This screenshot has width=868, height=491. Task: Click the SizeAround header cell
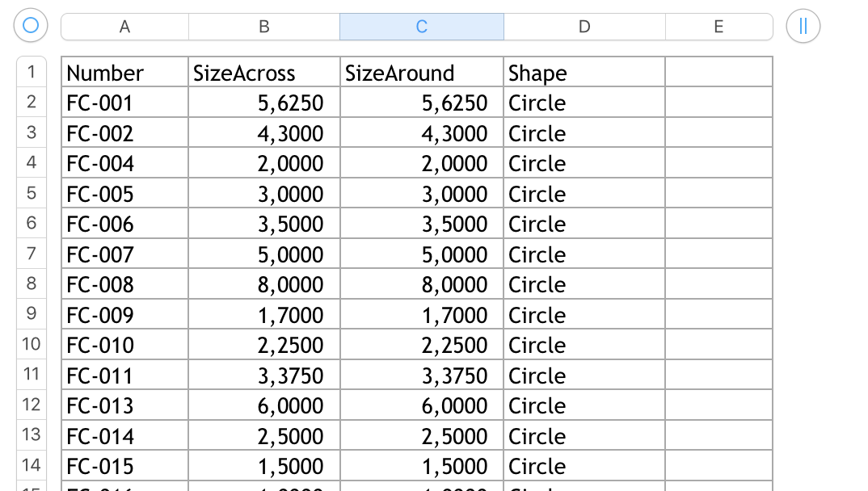click(421, 73)
